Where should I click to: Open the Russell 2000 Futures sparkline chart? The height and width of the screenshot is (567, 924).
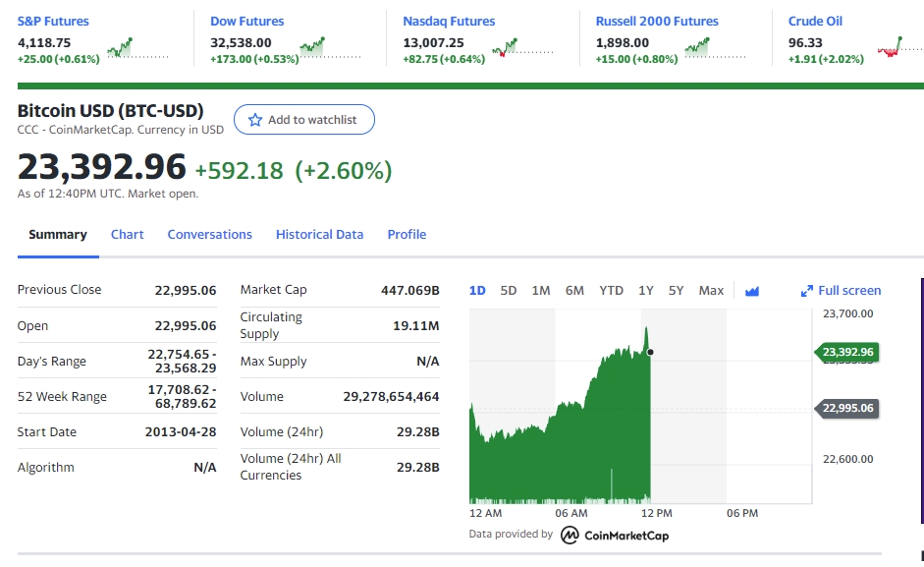pyautogui.click(x=716, y=48)
